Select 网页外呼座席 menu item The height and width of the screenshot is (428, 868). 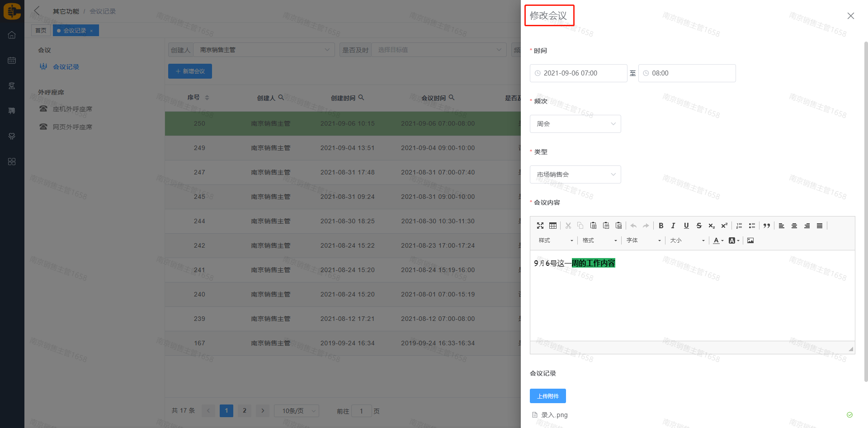click(x=72, y=127)
